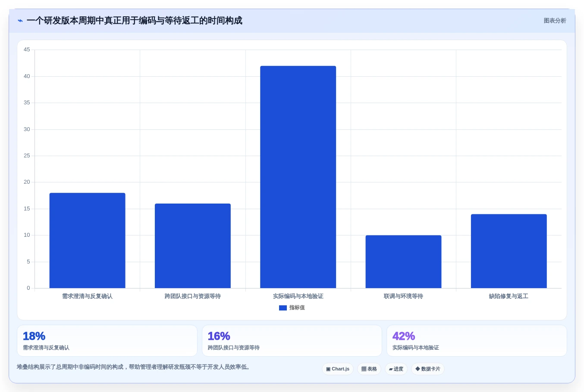Select the Chart.js tag chip
584x392 pixels.
pos(338,369)
